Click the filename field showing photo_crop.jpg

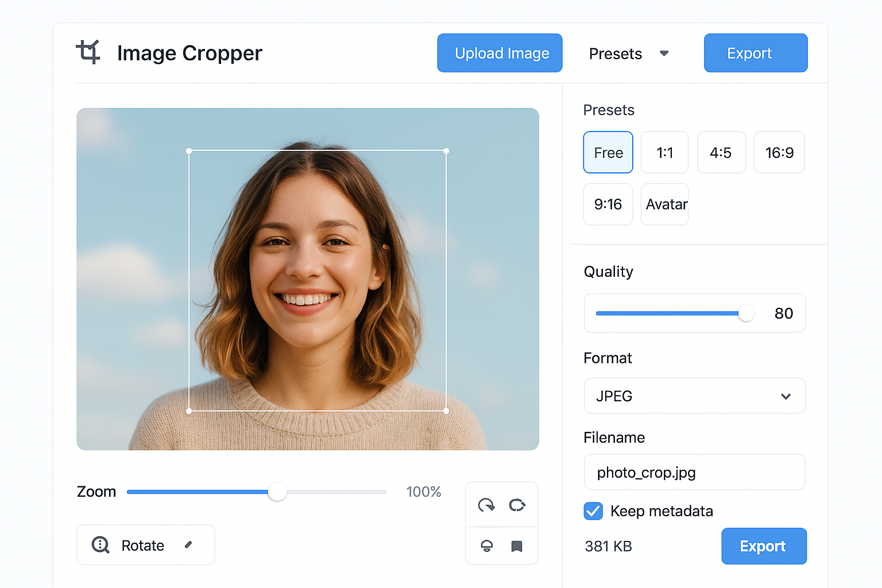tap(694, 472)
